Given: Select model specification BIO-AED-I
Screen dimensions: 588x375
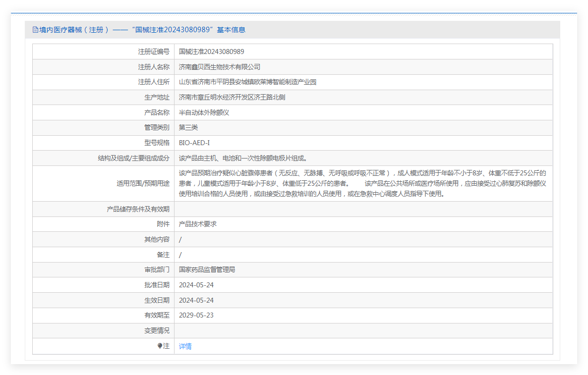Looking at the screenshot, I should tap(194, 143).
